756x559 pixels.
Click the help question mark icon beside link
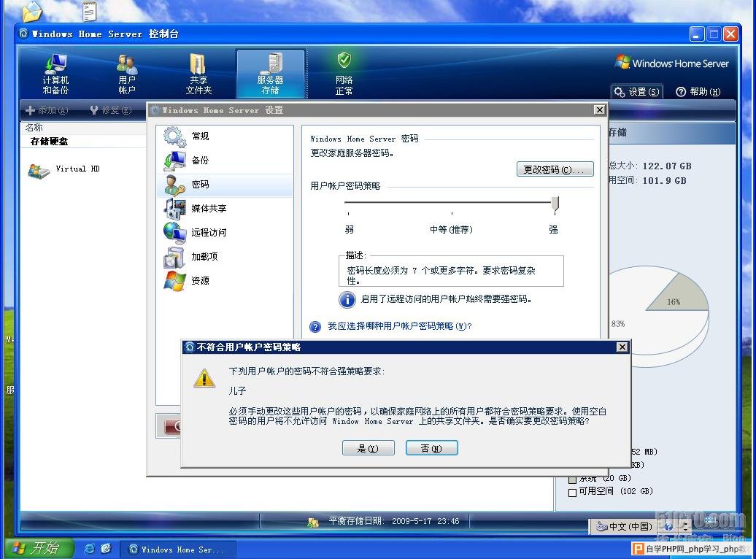click(315, 326)
